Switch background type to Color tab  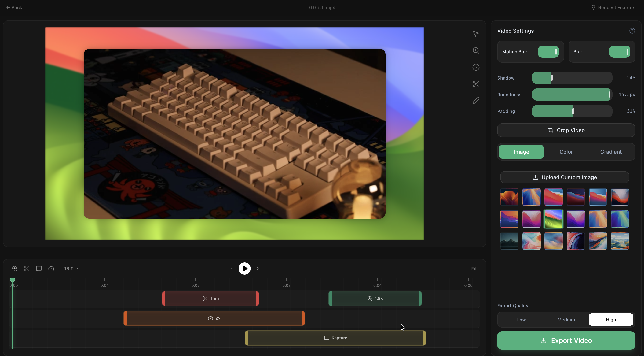566,152
